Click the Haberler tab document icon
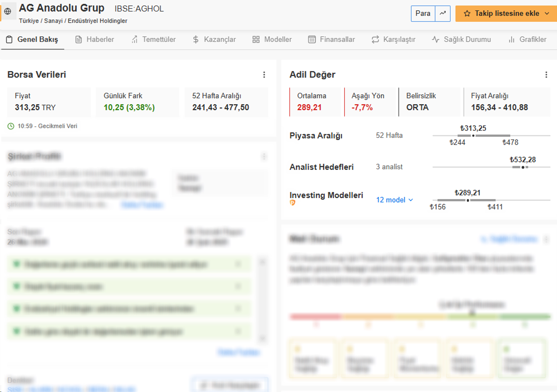This screenshot has height=392, width=557. pos(79,39)
